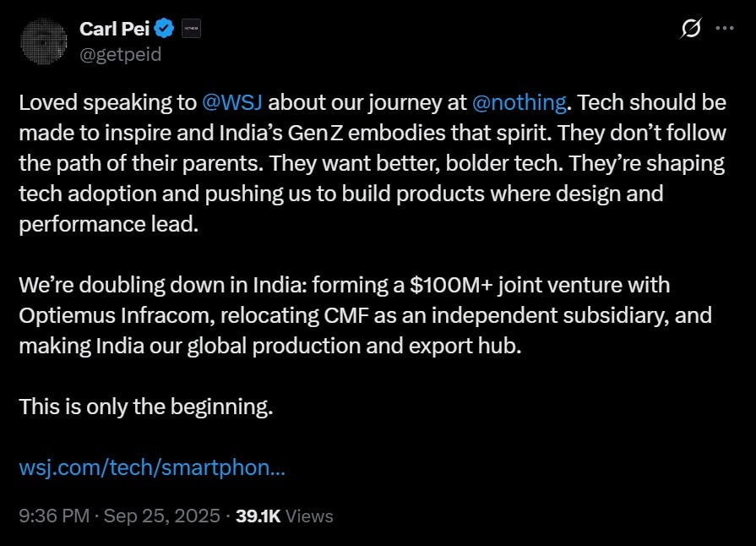Click the 'Loved speaking to' opening text
Viewport: 756px width, 546px height.
(x=108, y=103)
